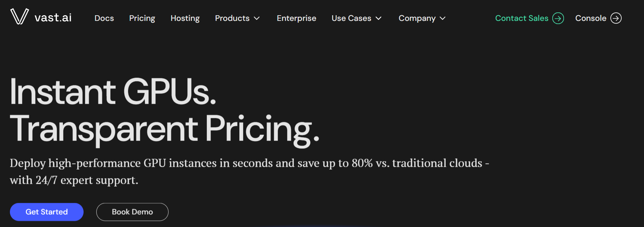Viewport: 644px width, 227px height.
Task: Click the vast.ai V logo icon
Action: 19,17
